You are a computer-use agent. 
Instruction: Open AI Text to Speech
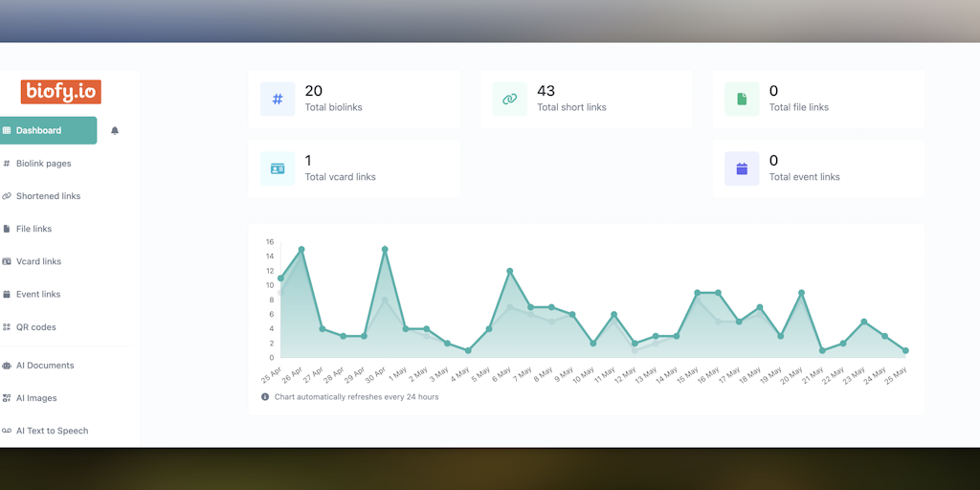click(x=52, y=431)
